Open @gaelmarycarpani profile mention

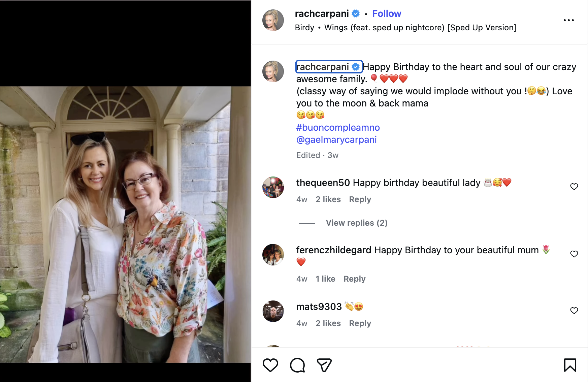tap(336, 140)
